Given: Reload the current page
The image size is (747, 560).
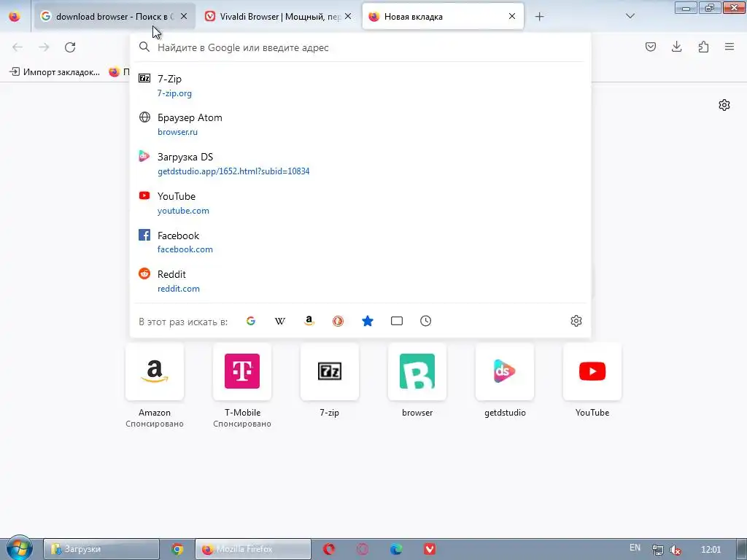Looking at the screenshot, I should (x=70, y=47).
